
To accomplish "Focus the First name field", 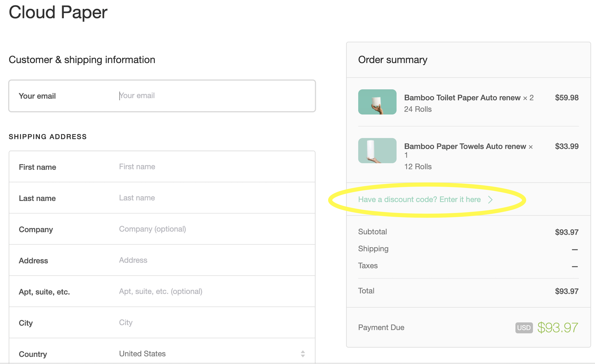I will (x=162, y=167).
